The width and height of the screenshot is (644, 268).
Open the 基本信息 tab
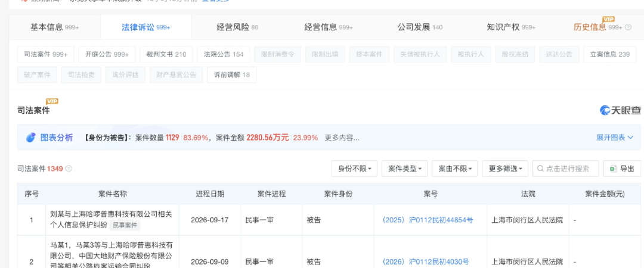[54, 27]
